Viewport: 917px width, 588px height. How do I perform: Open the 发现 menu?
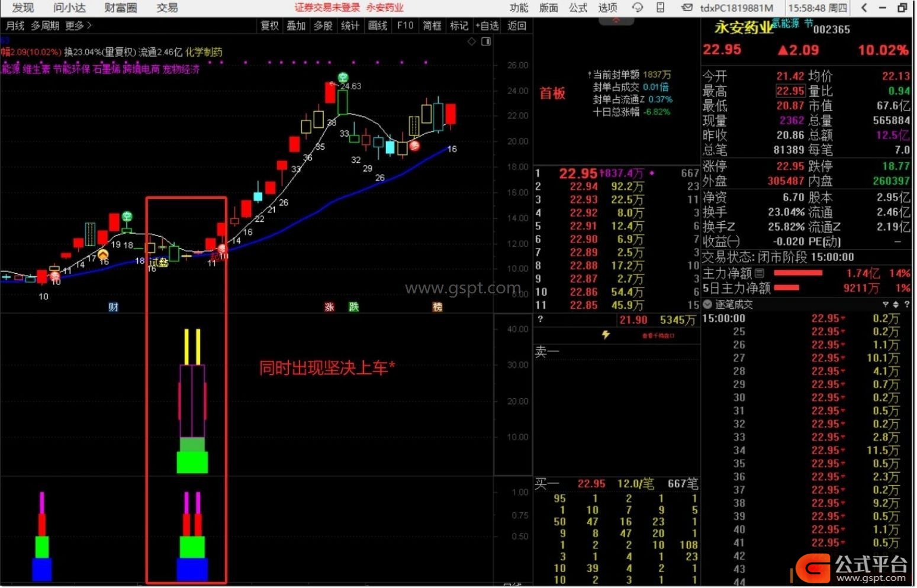click(22, 8)
